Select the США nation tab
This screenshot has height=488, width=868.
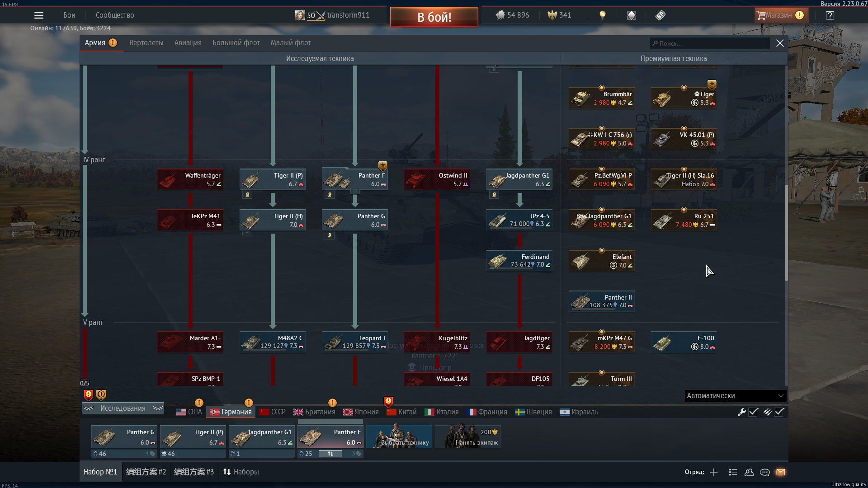[x=189, y=412]
